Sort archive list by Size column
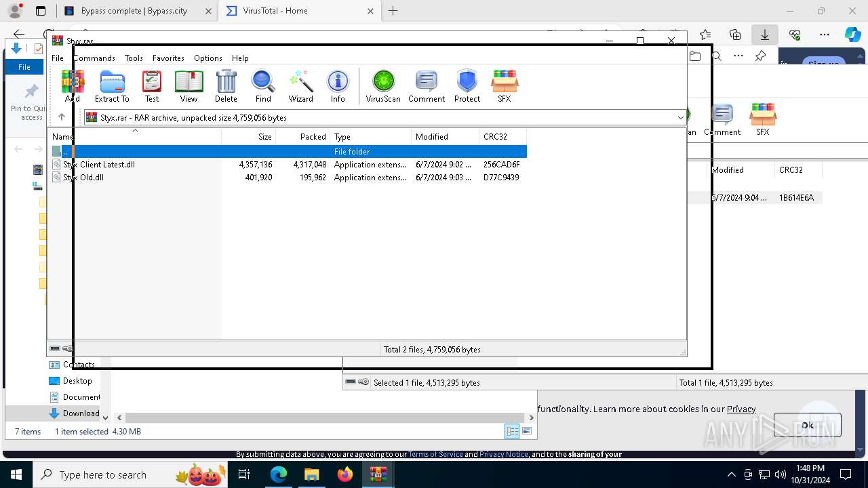The height and width of the screenshot is (488, 868). pyautogui.click(x=249, y=136)
